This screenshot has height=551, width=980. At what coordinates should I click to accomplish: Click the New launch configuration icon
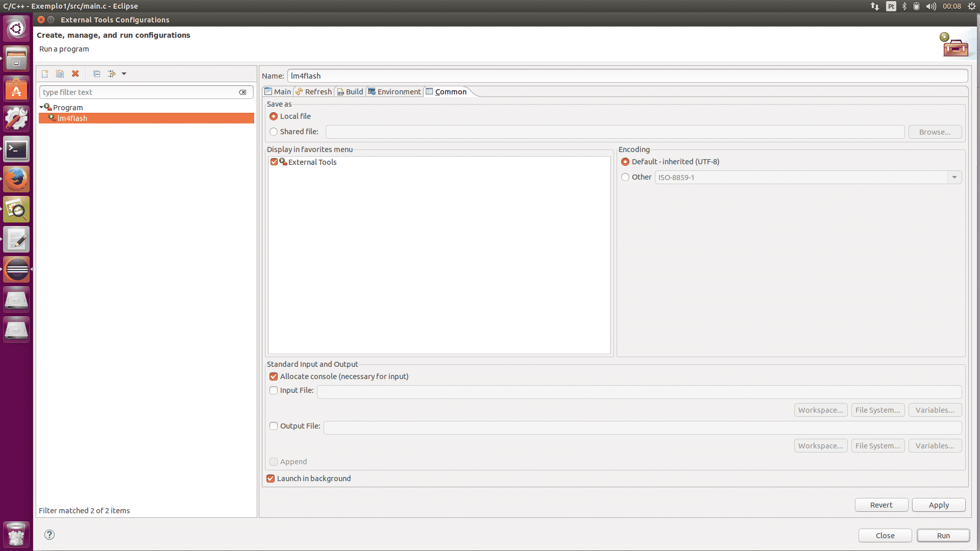click(x=45, y=73)
